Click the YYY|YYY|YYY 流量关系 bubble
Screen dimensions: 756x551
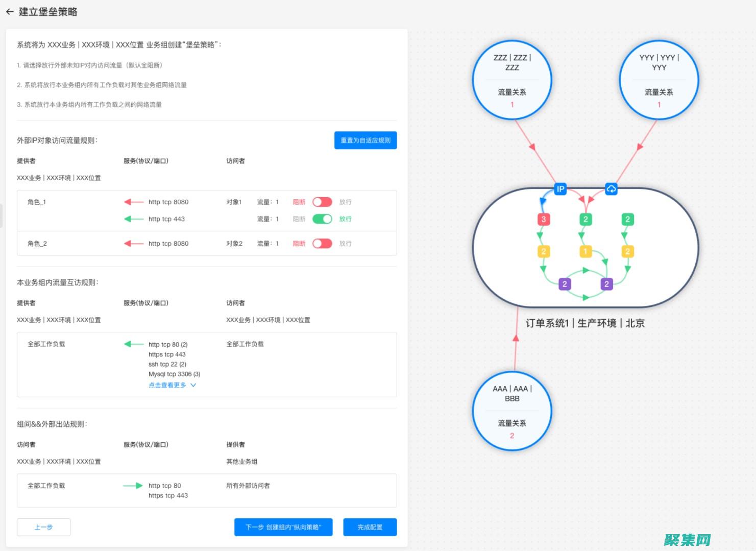[x=659, y=79]
